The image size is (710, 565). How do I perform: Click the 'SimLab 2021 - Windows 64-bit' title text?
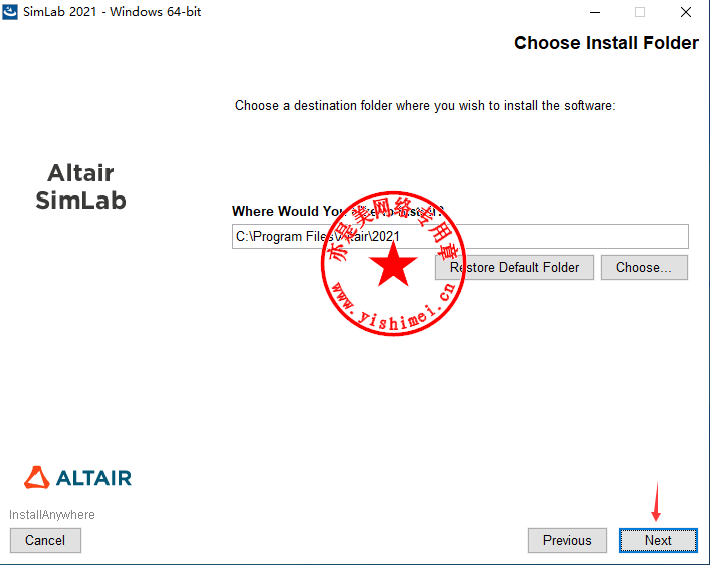[112, 12]
